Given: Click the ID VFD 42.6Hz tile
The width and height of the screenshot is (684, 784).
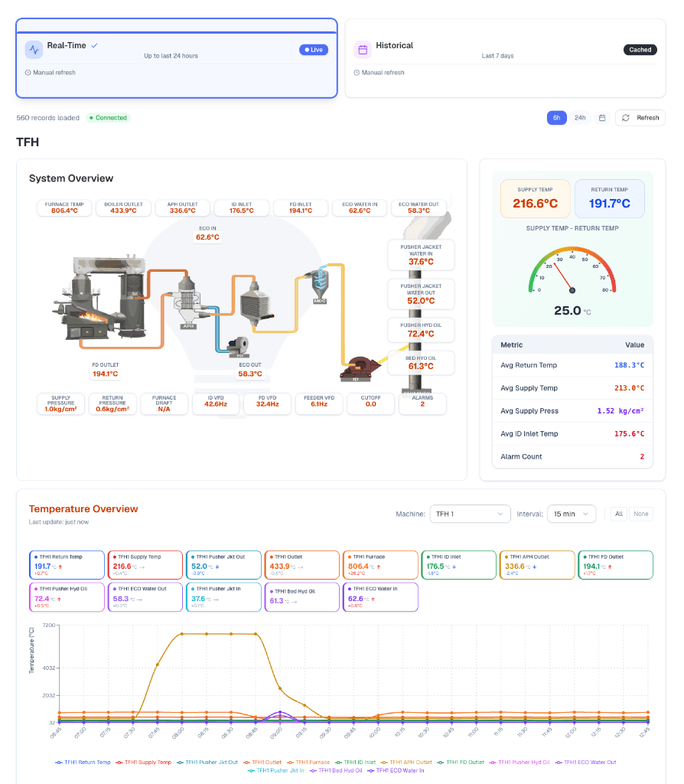Looking at the screenshot, I should tap(216, 403).
